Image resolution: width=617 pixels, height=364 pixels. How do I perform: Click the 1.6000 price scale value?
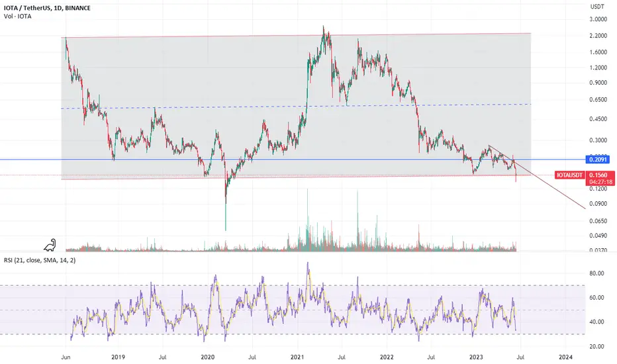coord(598,52)
